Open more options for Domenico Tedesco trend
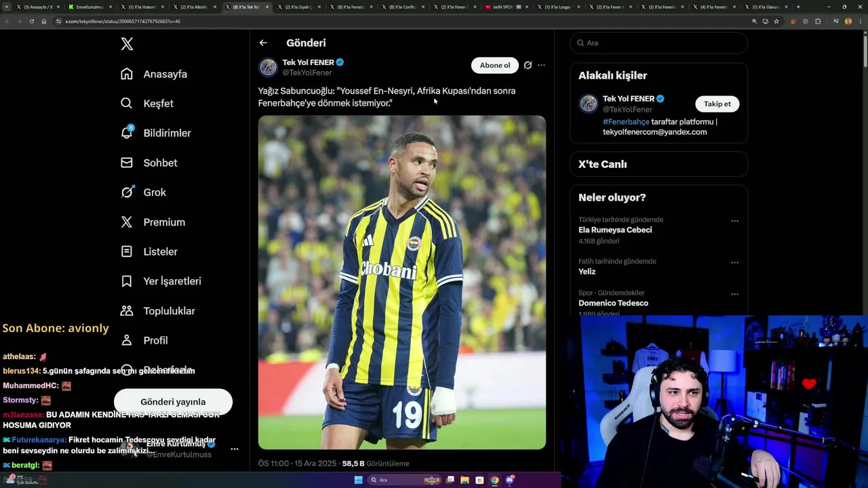868x488 pixels. pos(734,294)
